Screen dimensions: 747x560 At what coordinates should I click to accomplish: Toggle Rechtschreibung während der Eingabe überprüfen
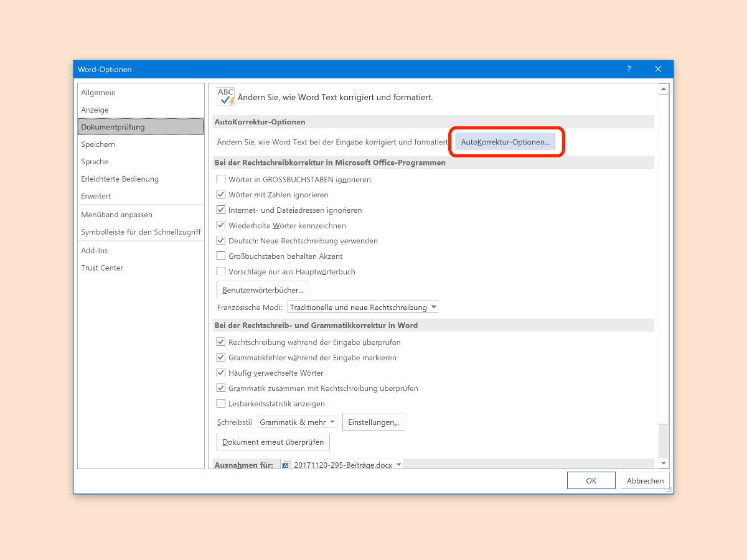tap(221, 342)
